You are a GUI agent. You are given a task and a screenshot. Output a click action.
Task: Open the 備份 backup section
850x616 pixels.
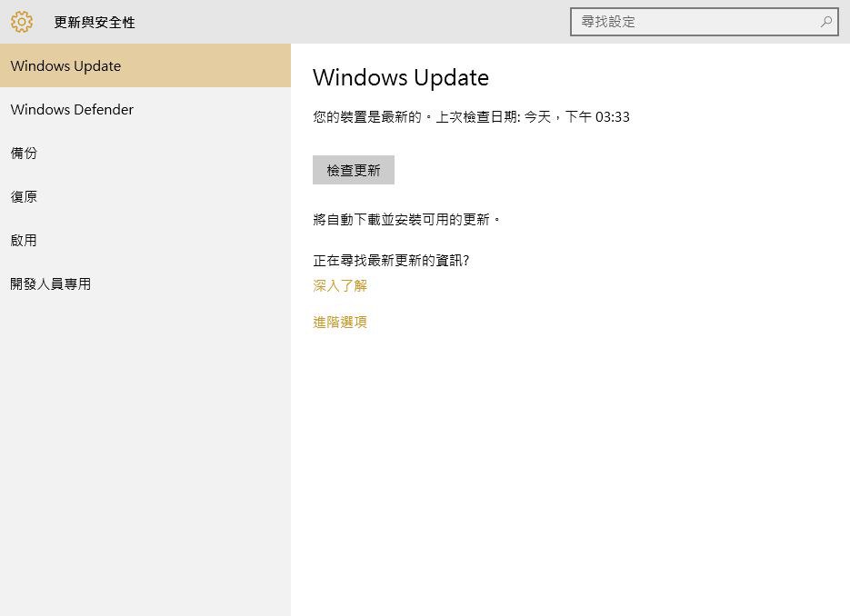(x=145, y=153)
